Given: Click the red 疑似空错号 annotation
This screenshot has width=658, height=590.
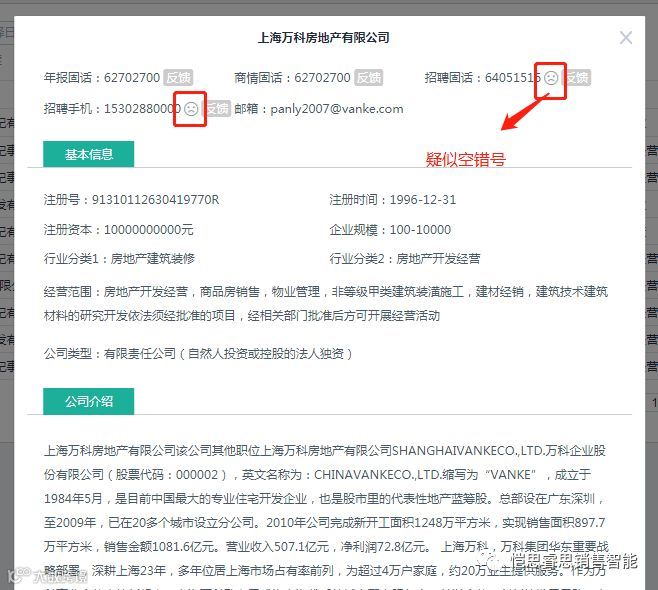Looking at the screenshot, I should [x=465, y=159].
